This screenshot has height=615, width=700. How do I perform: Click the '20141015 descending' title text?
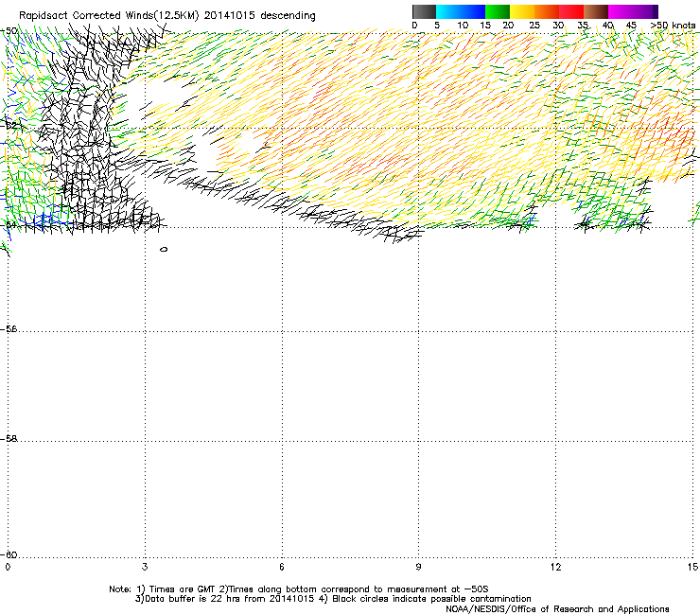260,16
